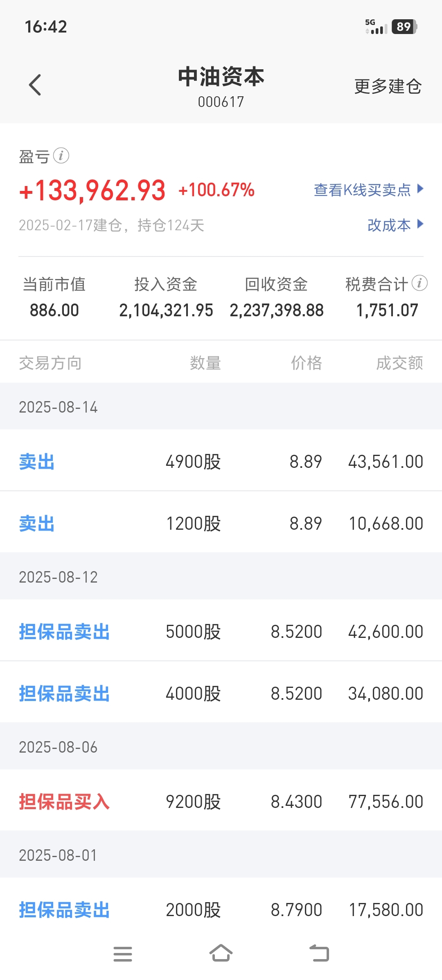Open the 担保品卖出 4000股 trade row
Viewport: 442px width, 980px height.
(x=221, y=692)
